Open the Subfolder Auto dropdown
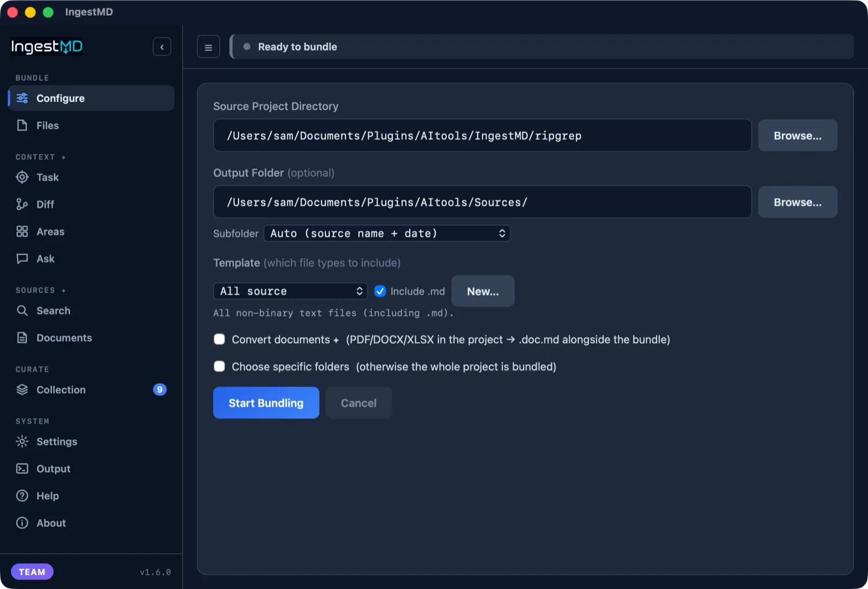This screenshot has width=868, height=589. [x=387, y=233]
